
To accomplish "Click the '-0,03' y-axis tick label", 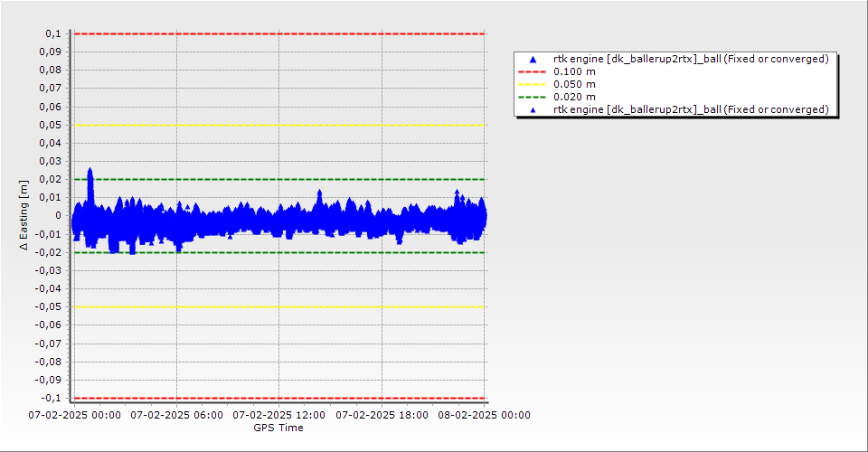I will click(49, 270).
